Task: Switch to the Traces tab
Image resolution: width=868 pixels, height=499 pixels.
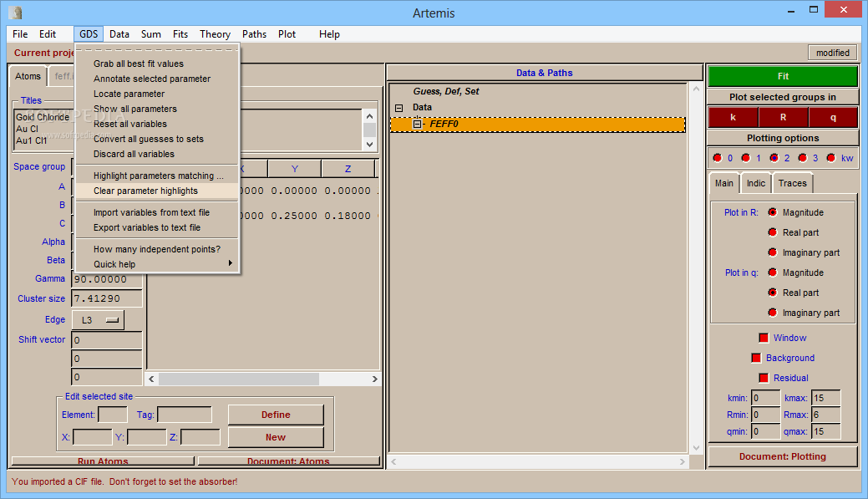Action: [x=792, y=183]
